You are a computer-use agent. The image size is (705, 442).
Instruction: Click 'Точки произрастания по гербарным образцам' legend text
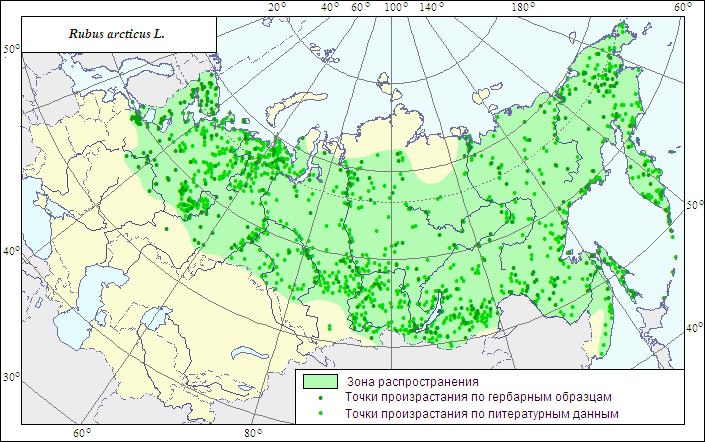pyautogui.click(x=478, y=397)
